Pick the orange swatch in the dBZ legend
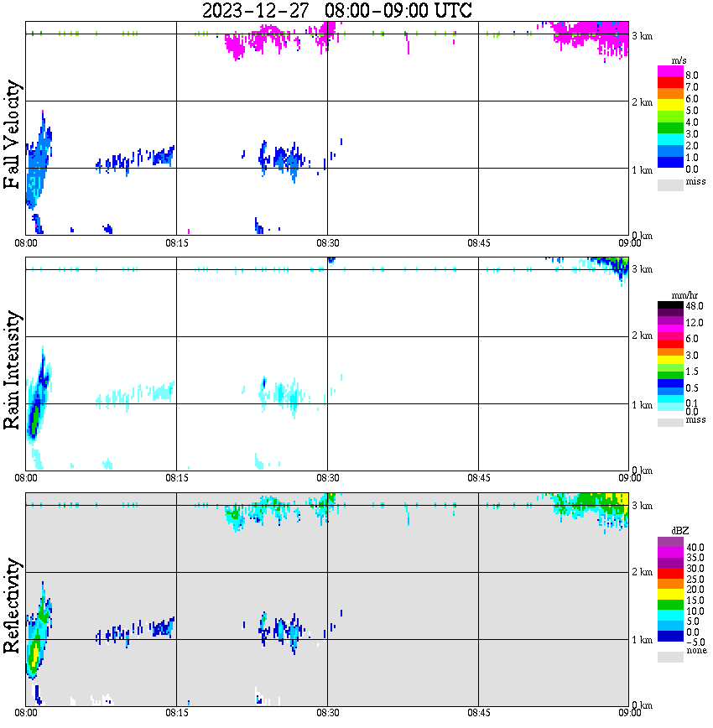The width and height of the screenshot is (713, 728). point(670,584)
